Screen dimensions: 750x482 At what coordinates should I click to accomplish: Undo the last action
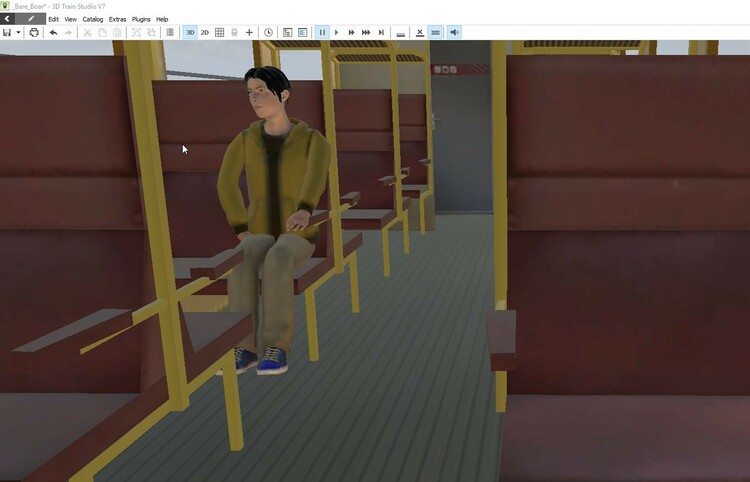[53, 32]
